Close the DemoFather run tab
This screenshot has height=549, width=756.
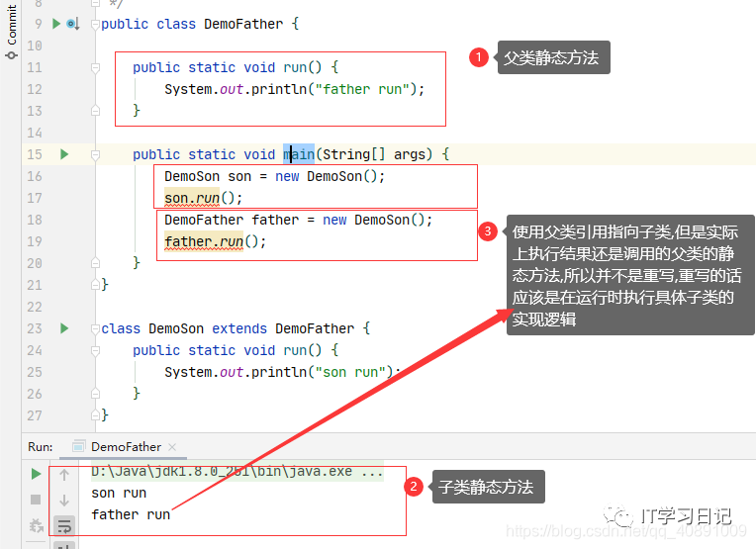[x=172, y=447]
